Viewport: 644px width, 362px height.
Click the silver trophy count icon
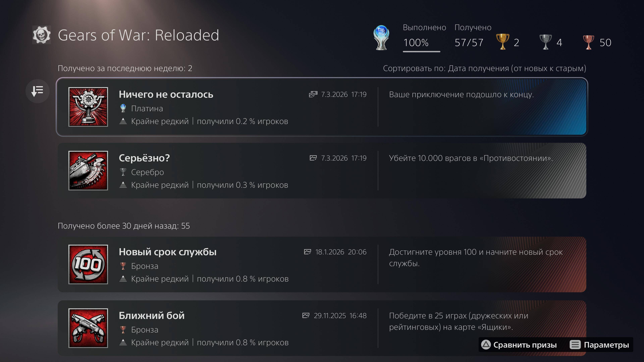tap(546, 42)
